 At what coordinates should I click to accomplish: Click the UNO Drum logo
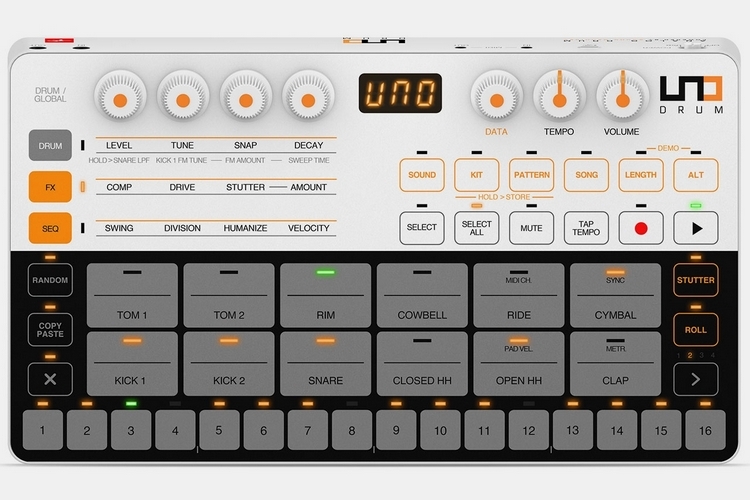691,95
